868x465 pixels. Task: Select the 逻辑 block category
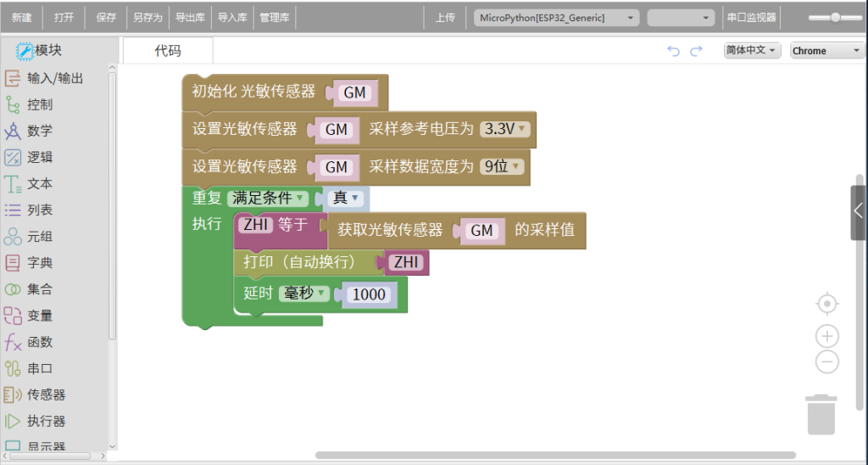(40, 157)
